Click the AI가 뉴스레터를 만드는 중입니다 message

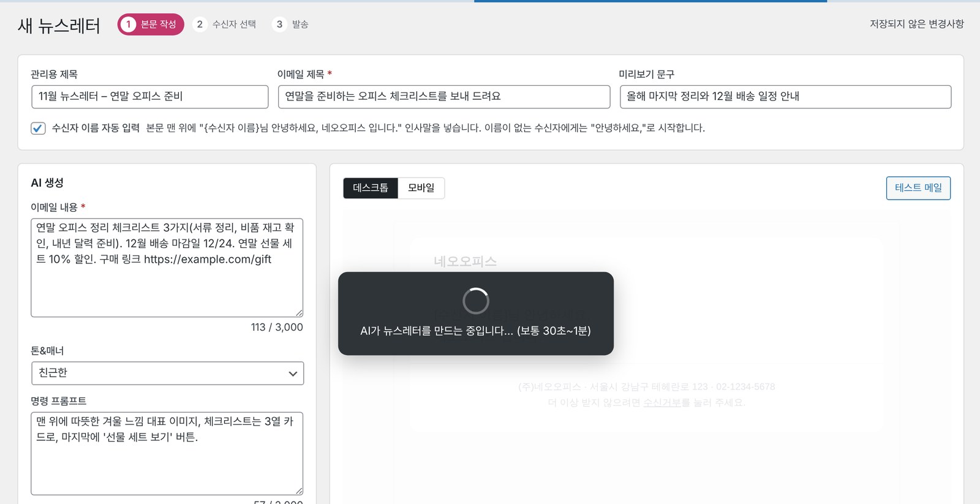coord(476,331)
